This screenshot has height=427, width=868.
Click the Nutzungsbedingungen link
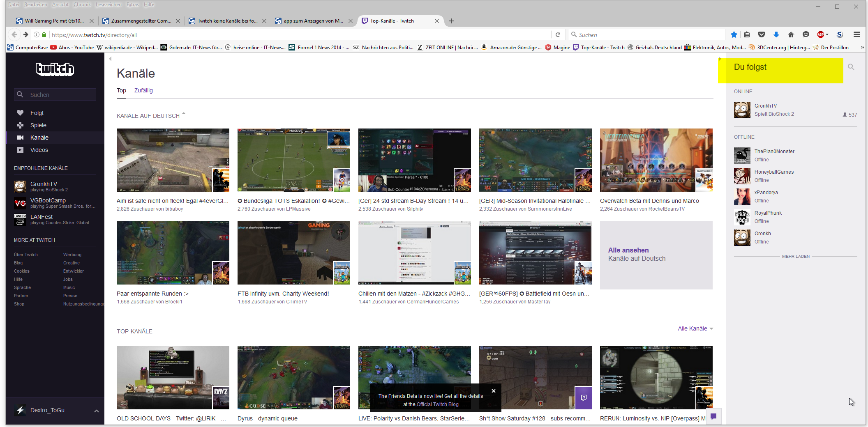pos(84,304)
